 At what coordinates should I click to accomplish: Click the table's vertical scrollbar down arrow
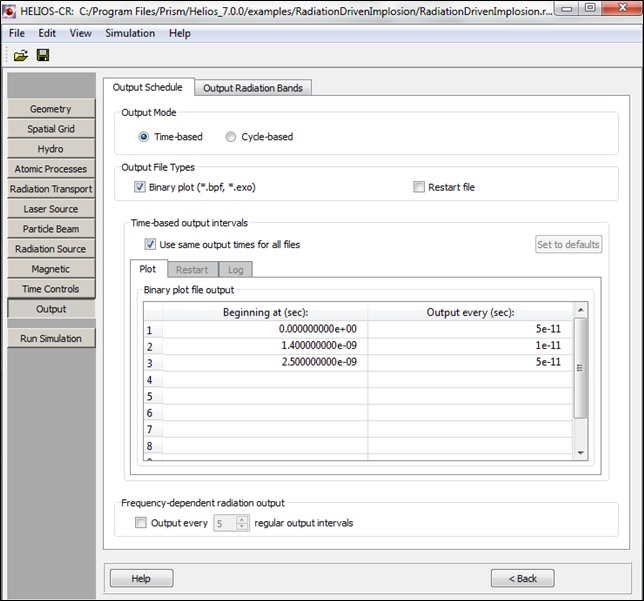[581, 453]
